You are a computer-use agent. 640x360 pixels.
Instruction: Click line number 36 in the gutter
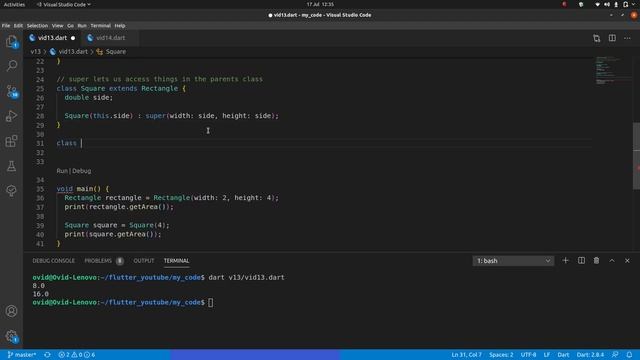(x=40, y=198)
